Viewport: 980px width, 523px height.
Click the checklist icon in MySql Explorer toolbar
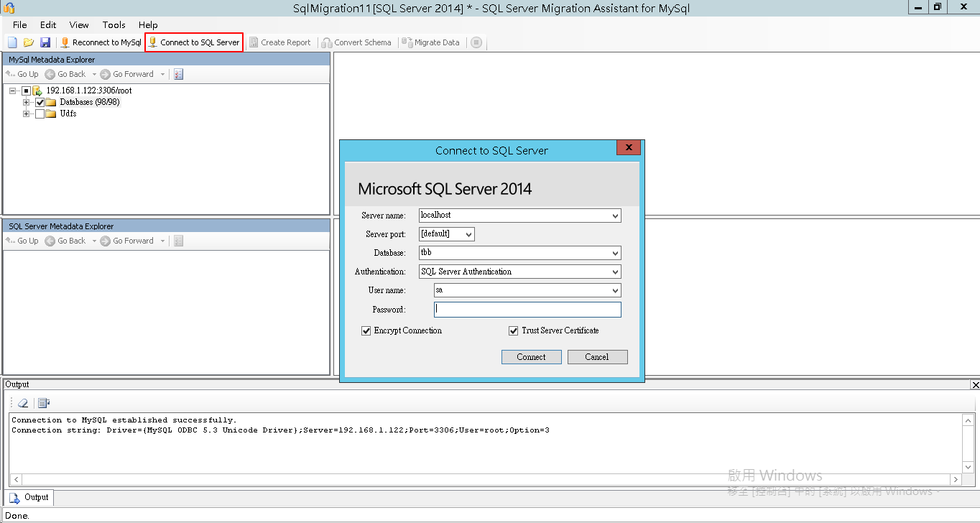point(179,74)
